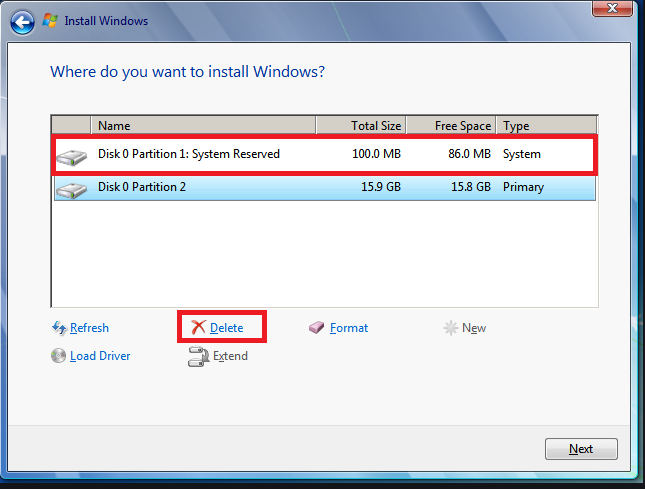This screenshot has width=645, height=489.
Task: Open the Format partition link
Action: point(349,328)
